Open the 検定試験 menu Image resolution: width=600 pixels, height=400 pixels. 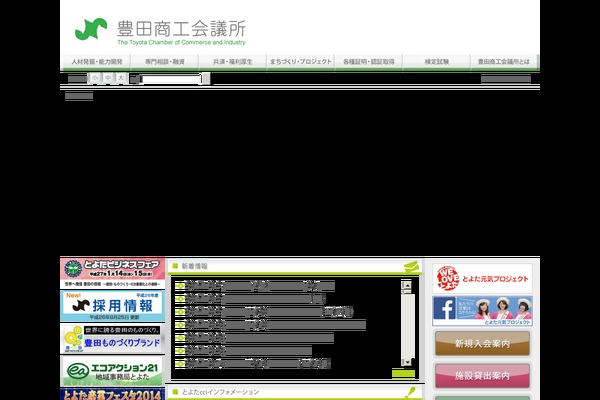point(436,62)
